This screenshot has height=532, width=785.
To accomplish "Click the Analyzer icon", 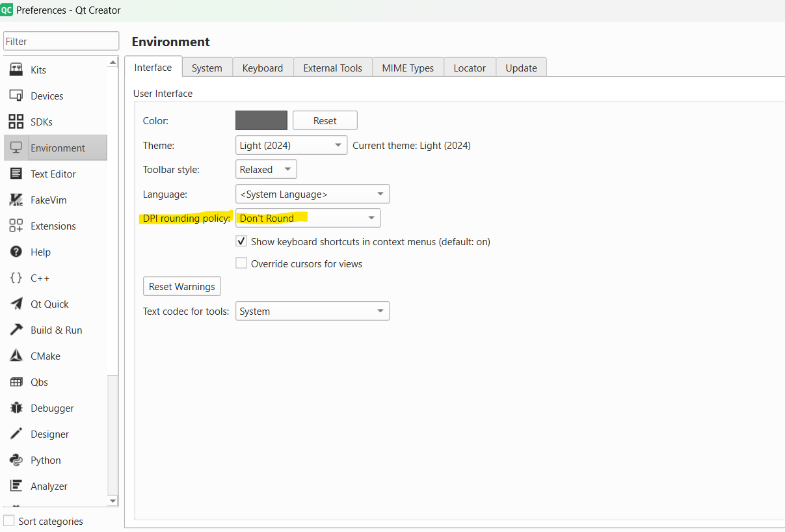I will [16, 486].
